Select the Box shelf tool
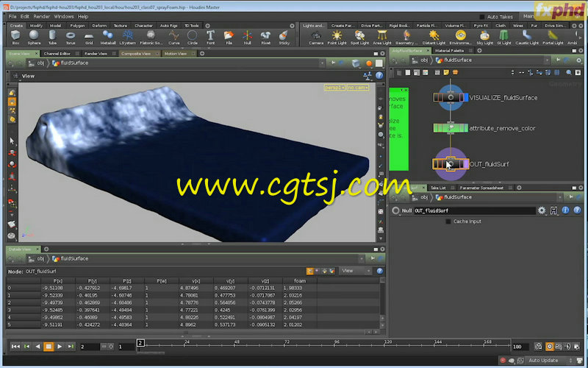This screenshot has height=368, width=588. tap(15, 38)
